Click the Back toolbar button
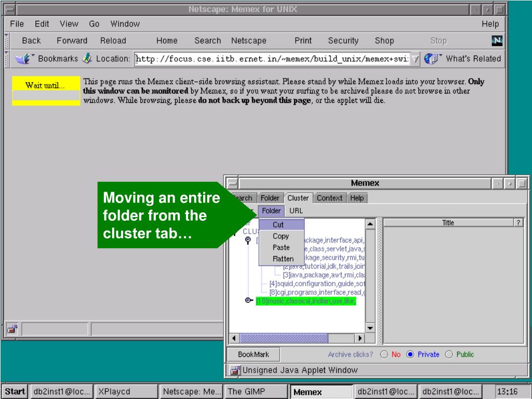 (x=31, y=41)
